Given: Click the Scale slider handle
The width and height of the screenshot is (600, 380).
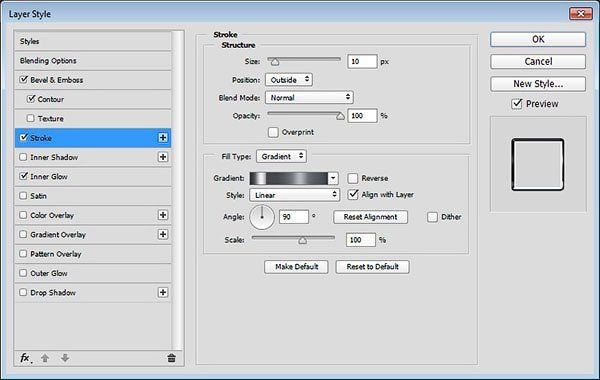Looking at the screenshot, I should 303,240.
